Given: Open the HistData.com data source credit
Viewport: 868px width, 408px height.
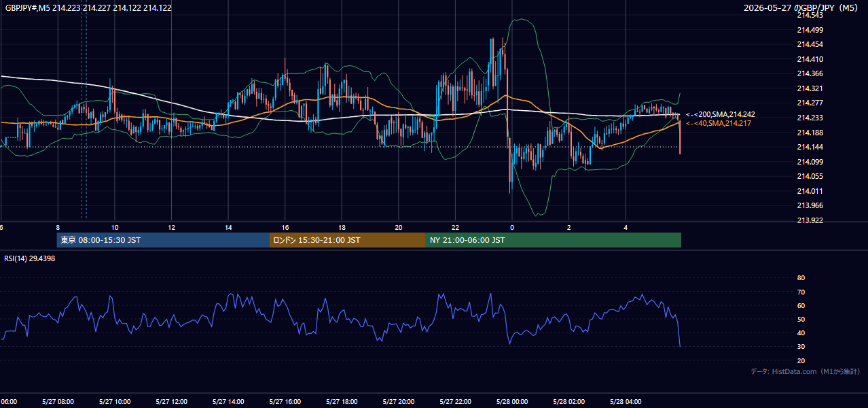Looking at the screenshot, I should 806,371.
